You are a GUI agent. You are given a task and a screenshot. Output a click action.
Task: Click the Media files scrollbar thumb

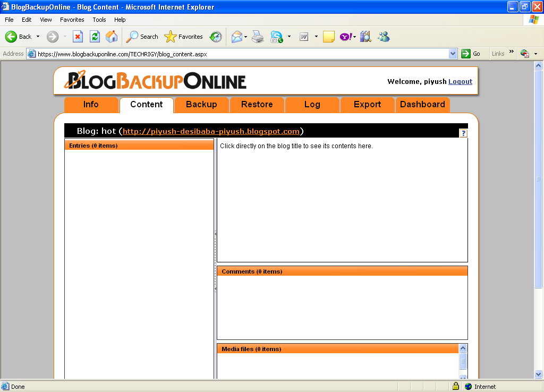coord(463,361)
